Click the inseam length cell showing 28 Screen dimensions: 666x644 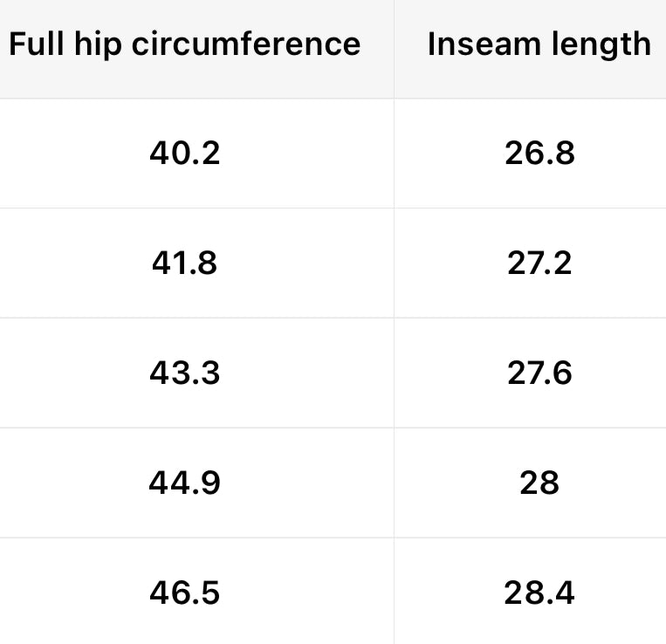pyautogui.click(x=539, y=483)
